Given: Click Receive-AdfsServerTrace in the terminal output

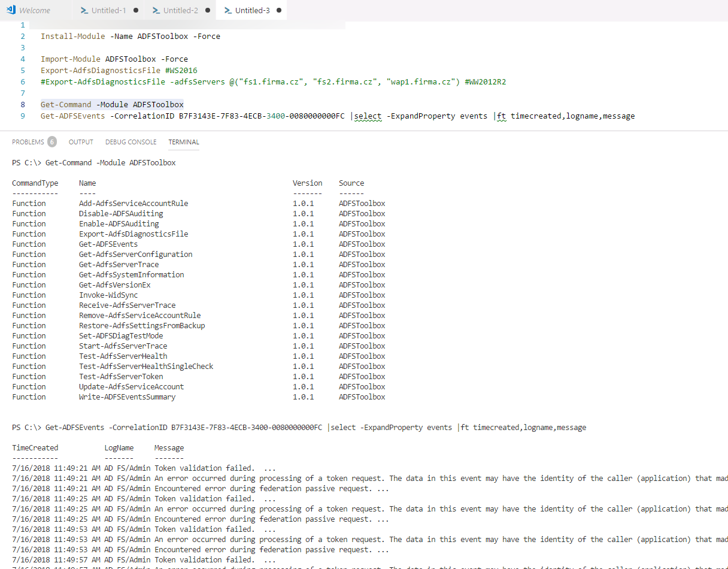Looking at the screenshot, I should [128, 305].
